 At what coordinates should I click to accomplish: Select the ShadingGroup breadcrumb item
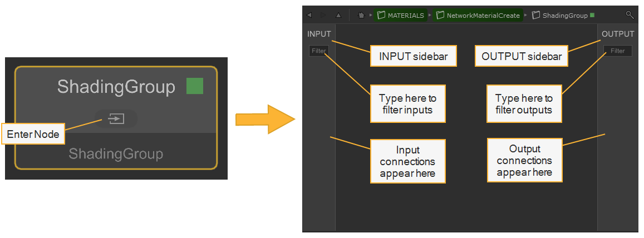click(565, 16)
